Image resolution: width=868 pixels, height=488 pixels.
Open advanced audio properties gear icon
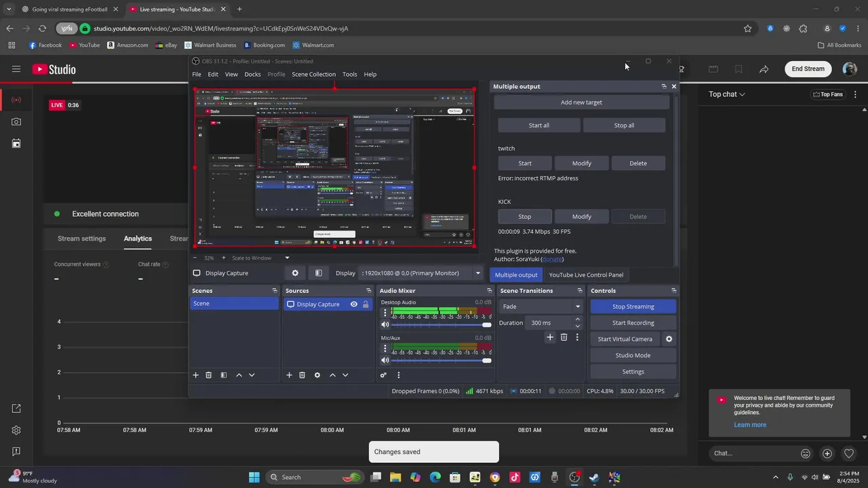pos(384,375)
